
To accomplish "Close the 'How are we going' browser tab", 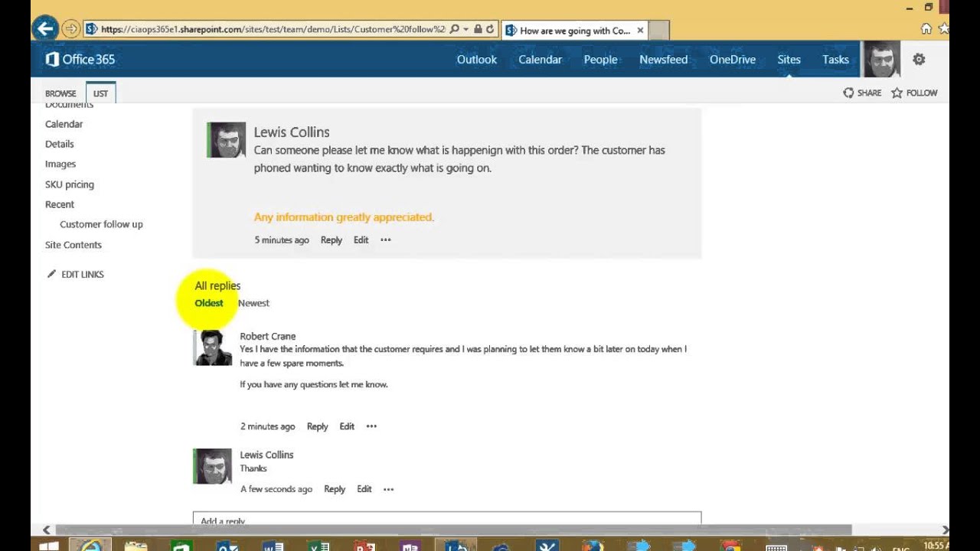I will (641, 31).
